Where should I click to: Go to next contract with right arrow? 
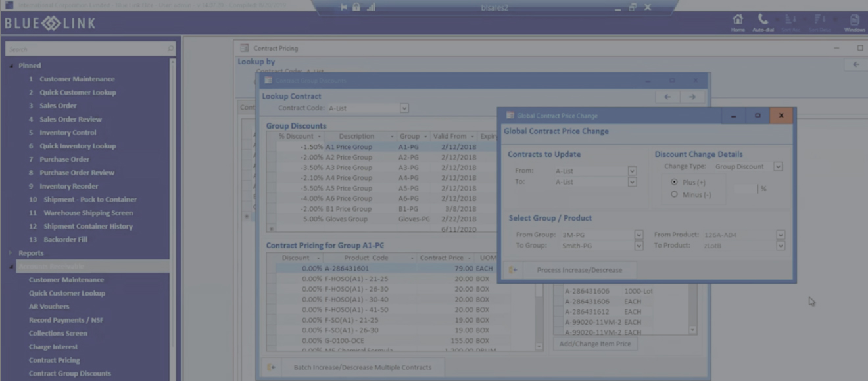point(692,97)
